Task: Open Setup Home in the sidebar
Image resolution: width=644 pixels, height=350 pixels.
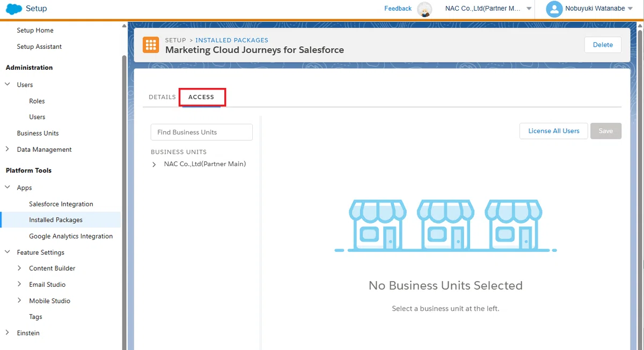Action: pos(35,31)
